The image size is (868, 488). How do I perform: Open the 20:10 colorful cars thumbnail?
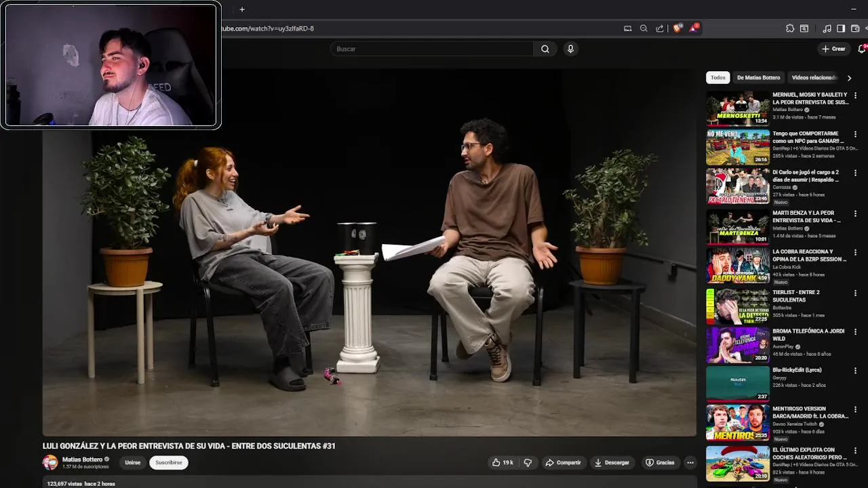point(738,463)
